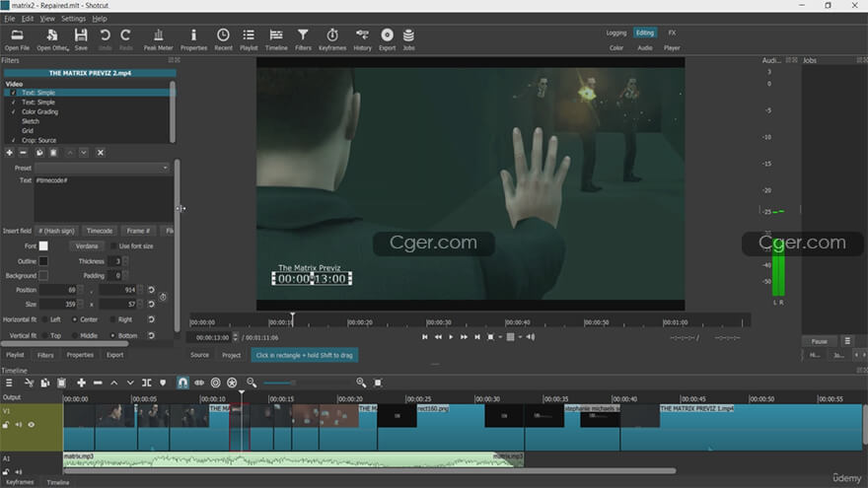Image resolution: width=868 pixels, height=488 pixels.
Task: Select Middle vertical fit option
Action: tap(74, 336)
